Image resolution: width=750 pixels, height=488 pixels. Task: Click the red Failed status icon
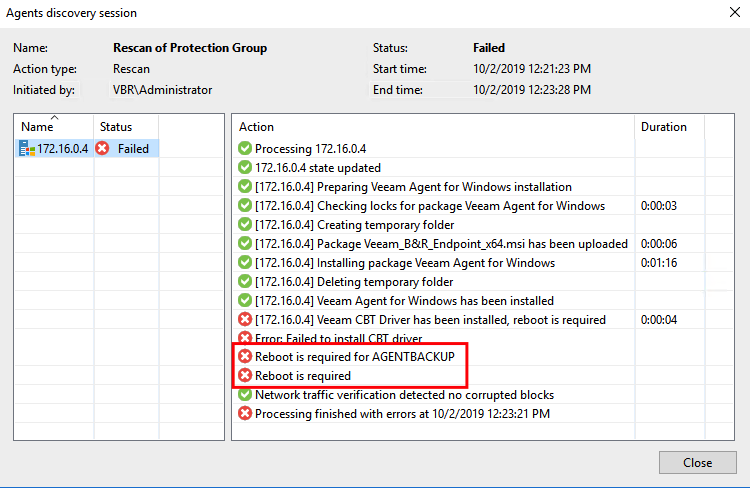[103, 149]
